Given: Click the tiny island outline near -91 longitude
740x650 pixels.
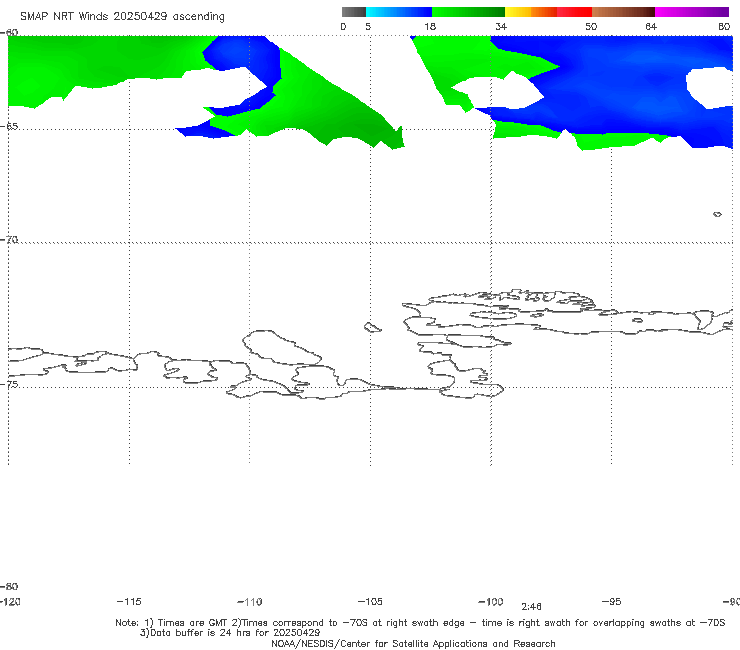Looking at the screenshot, I should [x=717, y=214].
